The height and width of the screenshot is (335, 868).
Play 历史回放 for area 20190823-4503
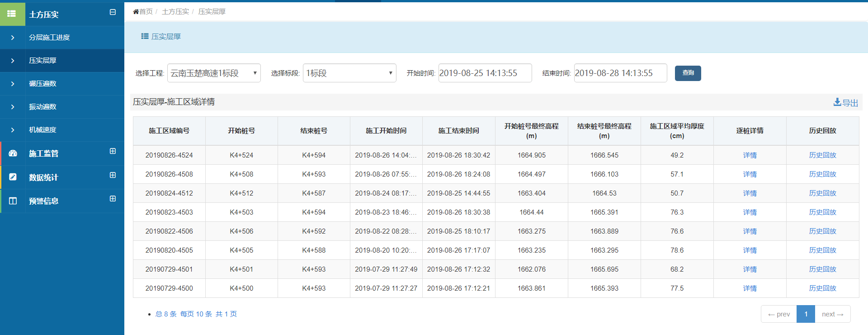pyautogui.click(x=823, y=212)
